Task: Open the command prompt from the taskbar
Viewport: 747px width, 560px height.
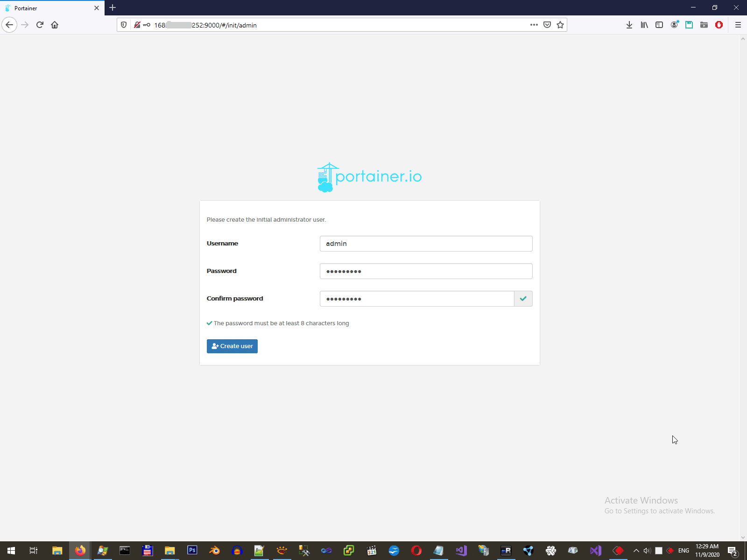Action: (x=125, y=551)
